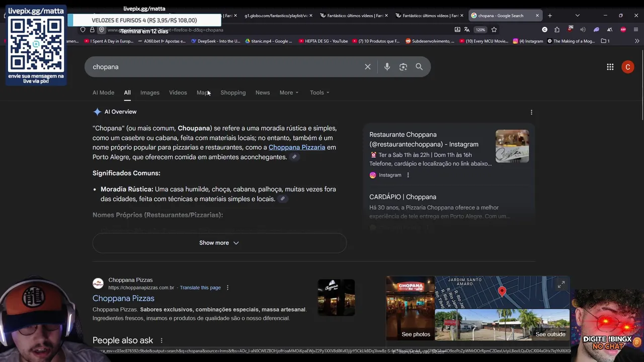The height and width of the screenshot is (362, 644).
Task: Select the All results tab
Action: tap(127, 93)
